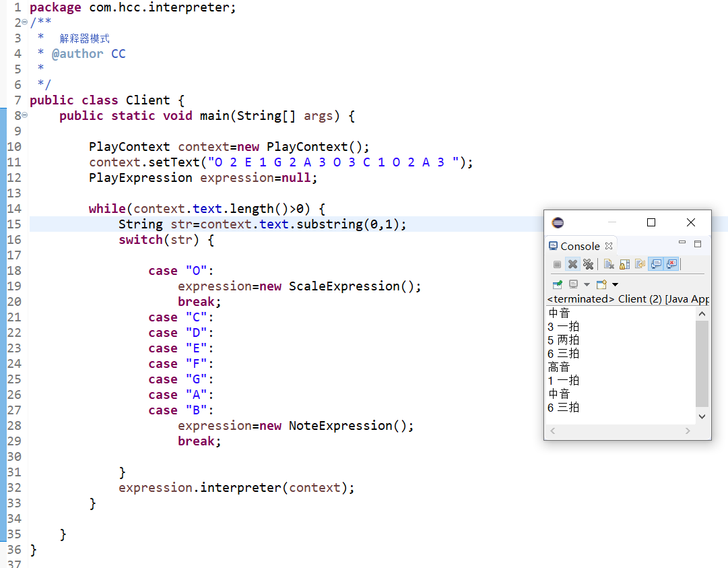Click the console horizontal scroll right arrow
The width and height of the screenshot is (728, 568).
(x=688, y=431)
